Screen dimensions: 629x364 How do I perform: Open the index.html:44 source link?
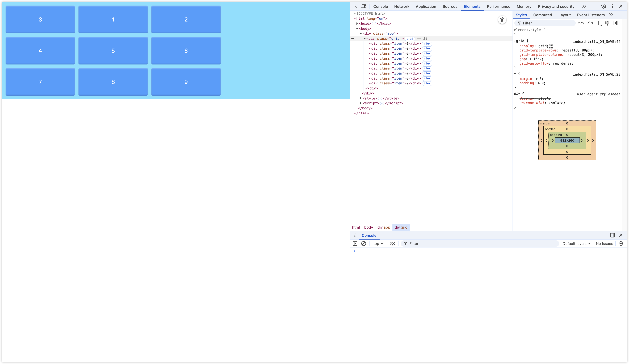click(x=596, y=42)
